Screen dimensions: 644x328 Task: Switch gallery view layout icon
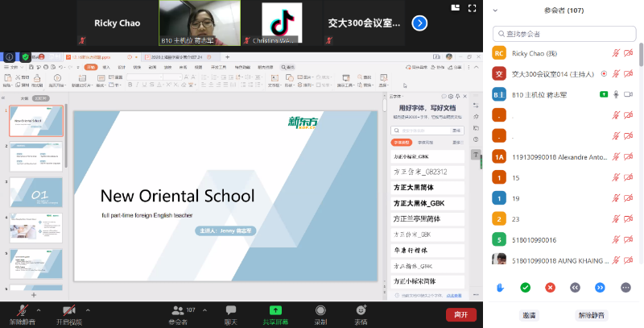[455, 7]
